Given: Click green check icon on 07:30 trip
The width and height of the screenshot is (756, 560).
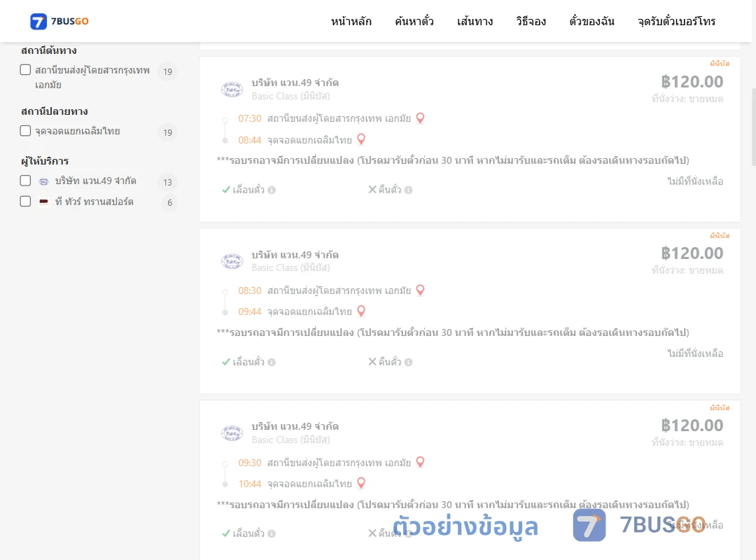Looking at the screenshot, I should point(226,190).
